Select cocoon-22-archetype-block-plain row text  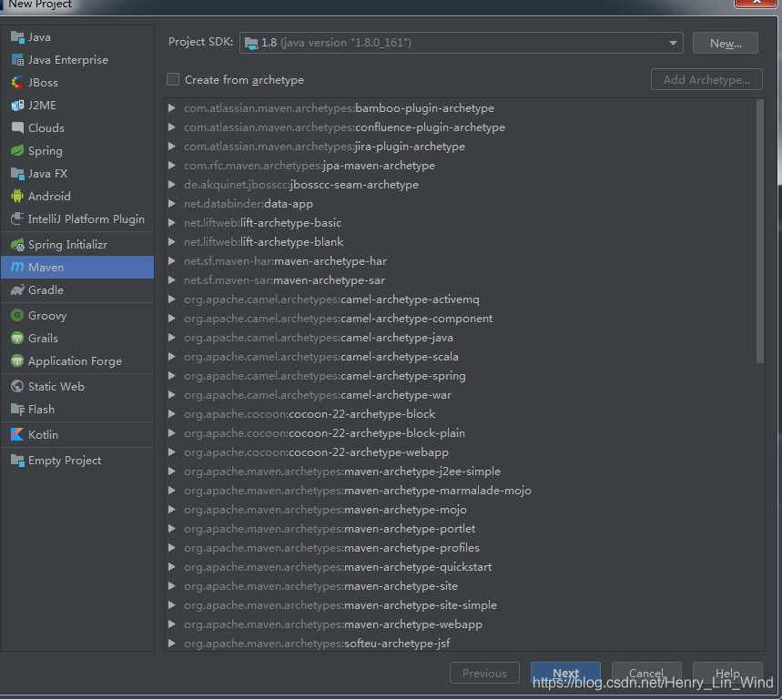click(x=325, y=433)
